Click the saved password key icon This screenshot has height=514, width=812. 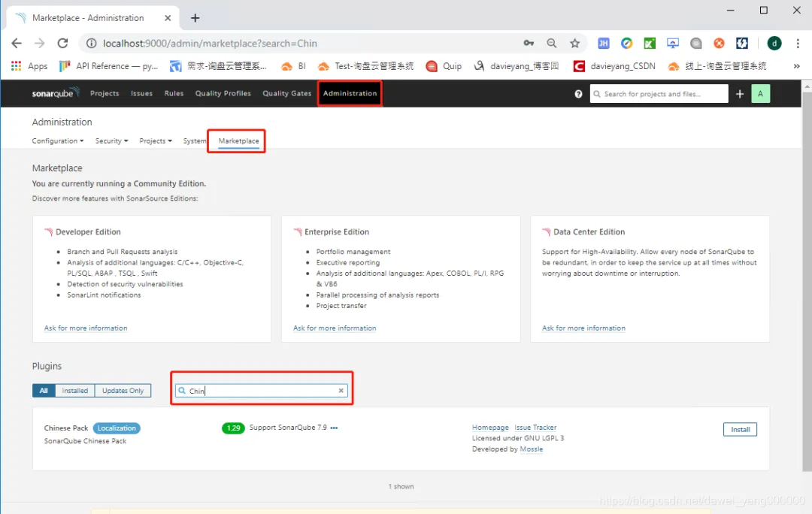pos(529,44)
